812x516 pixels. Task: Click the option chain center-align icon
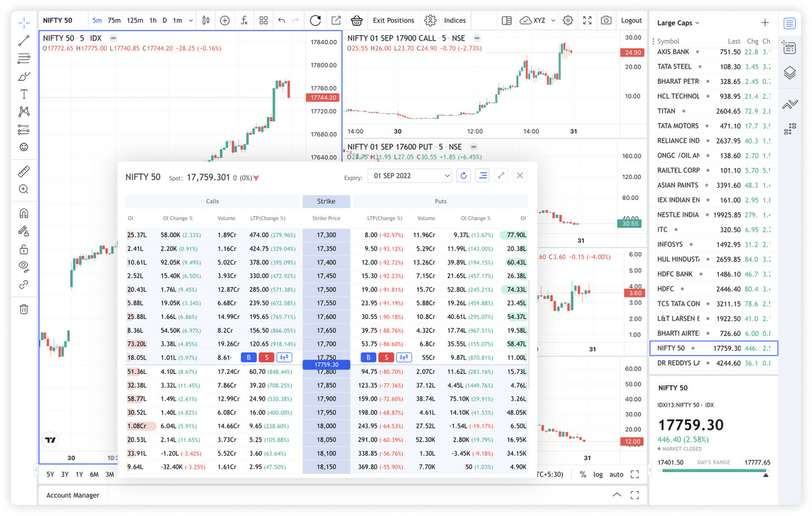[x=482, y=175]
